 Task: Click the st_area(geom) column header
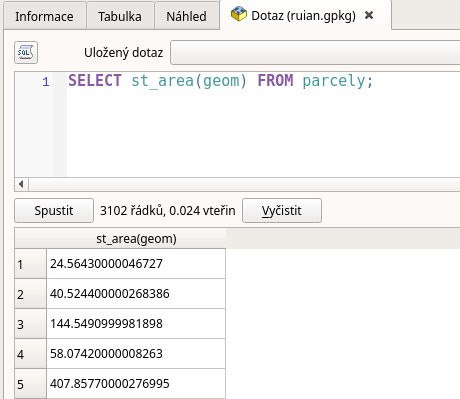(x=136, y=238)
